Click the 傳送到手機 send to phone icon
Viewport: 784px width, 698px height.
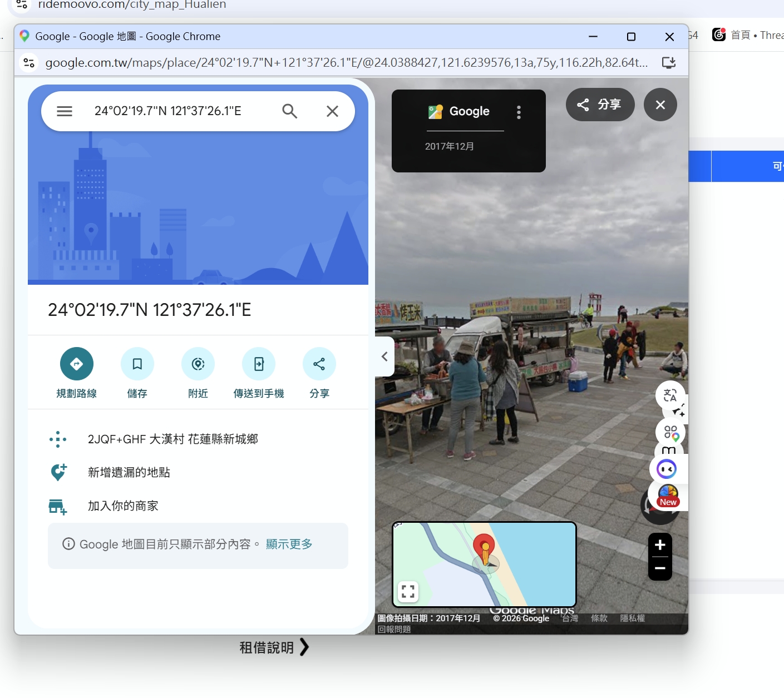click(259, 364)
